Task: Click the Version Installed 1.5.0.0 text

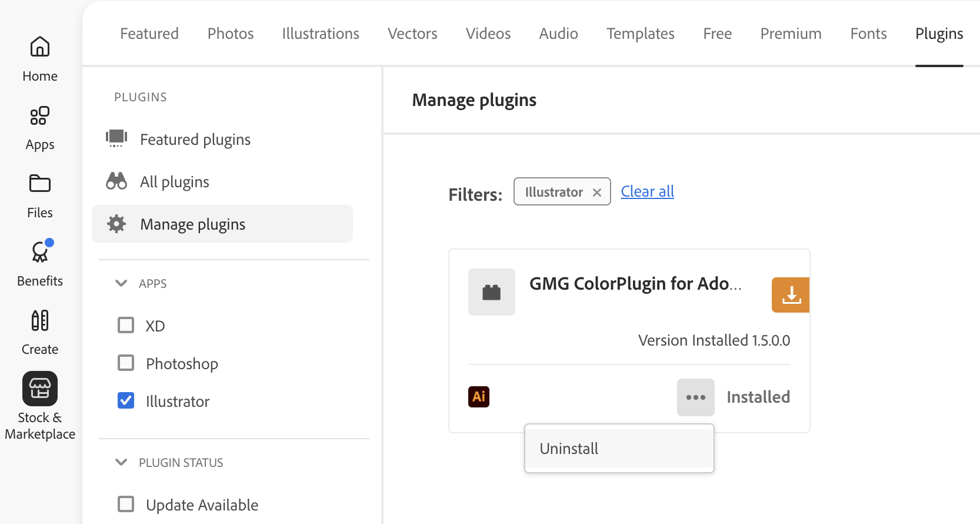Action: click(x=714, y=340)
